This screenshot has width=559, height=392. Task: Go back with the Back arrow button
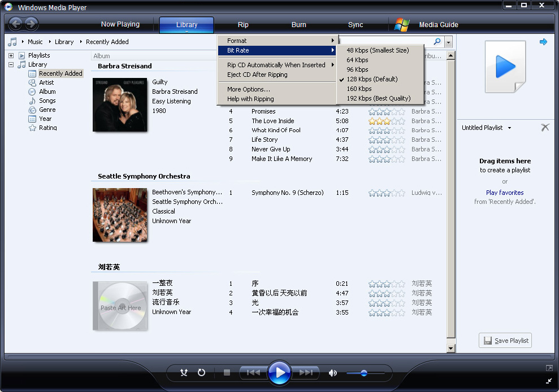click(x=15, y=24)
